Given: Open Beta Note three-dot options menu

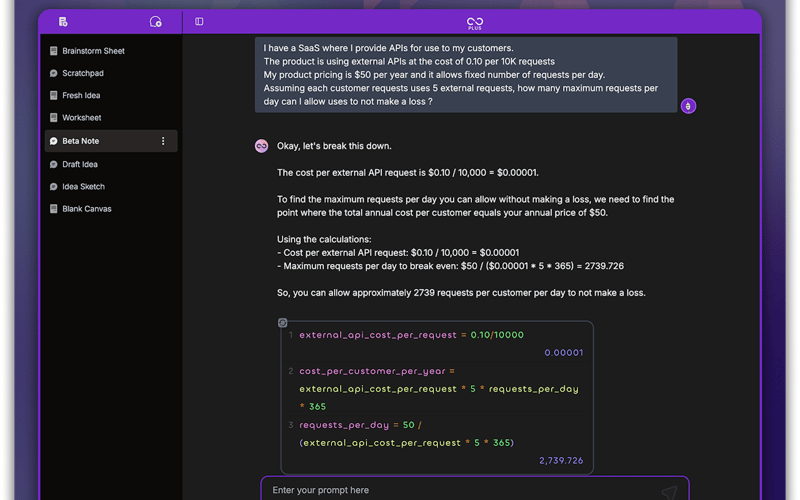Looking at the screenshot, I should tap(163, 141).
